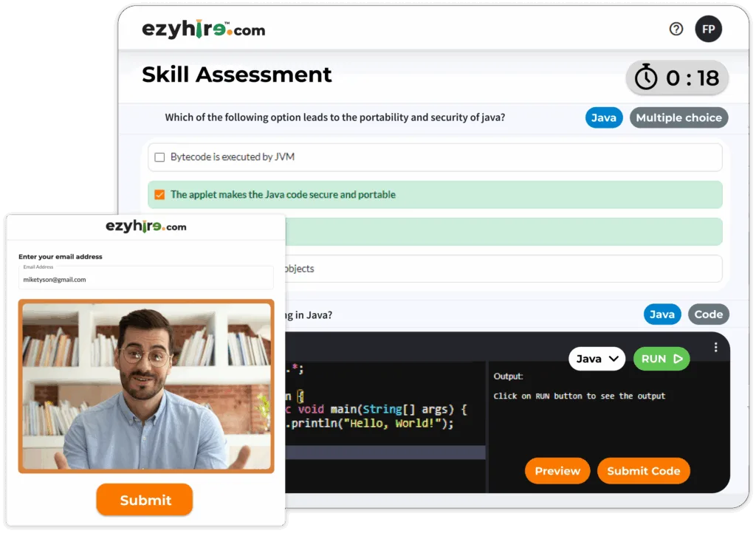Open the help question mark icon
756x533 pixels.
click(x=676, y=30)
